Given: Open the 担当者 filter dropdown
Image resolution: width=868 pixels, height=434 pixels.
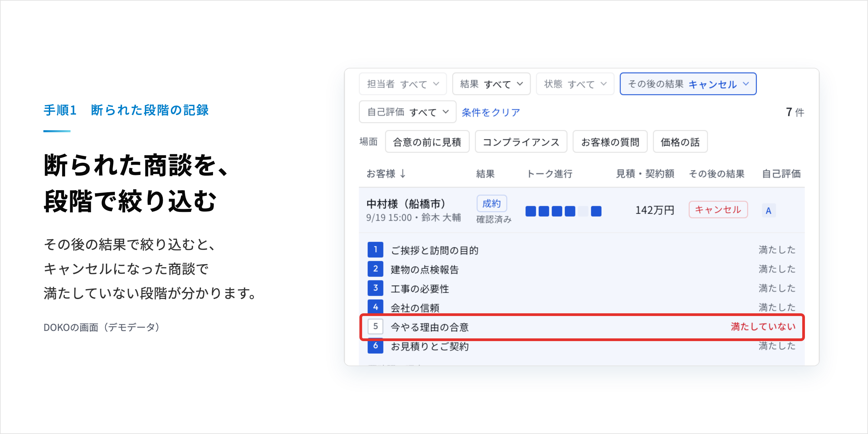Looking at the screenshot, I should coord(403,84).
